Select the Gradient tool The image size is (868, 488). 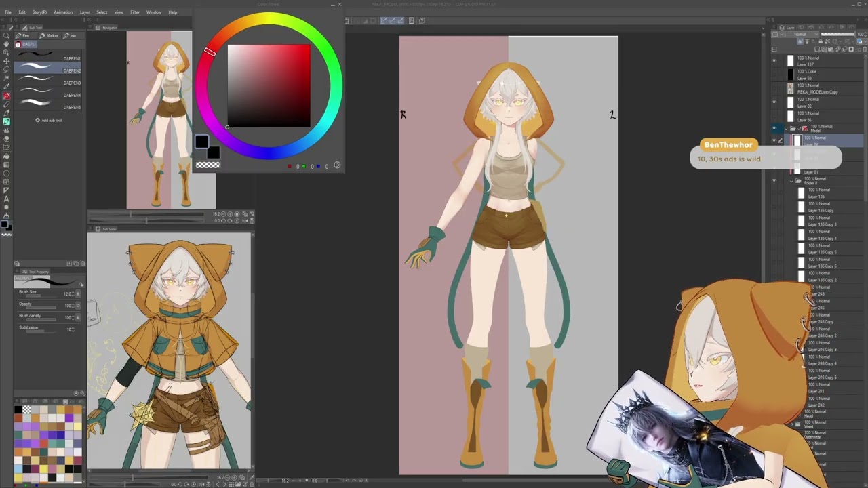point(6,165)
